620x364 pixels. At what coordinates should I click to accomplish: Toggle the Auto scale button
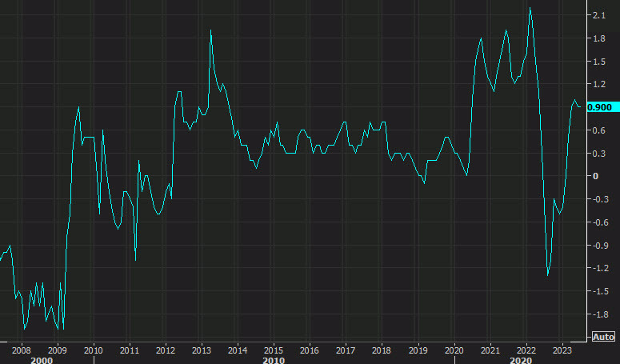pyautogui.click(x=604, y=337)
